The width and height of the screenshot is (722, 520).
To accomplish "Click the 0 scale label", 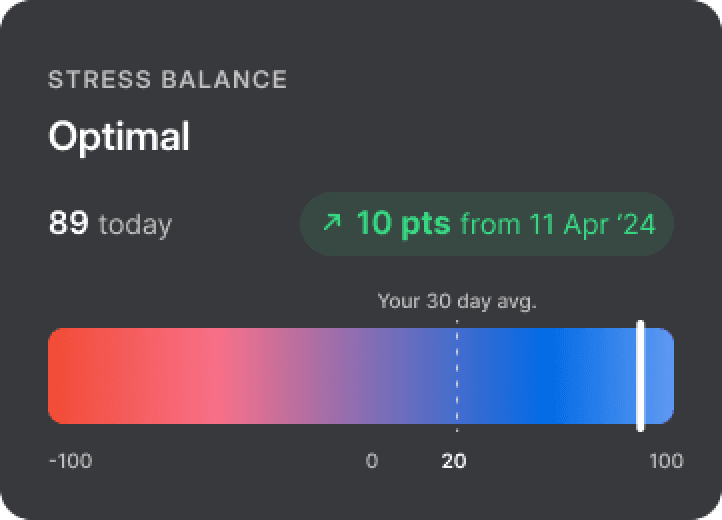I will (372, 461).
